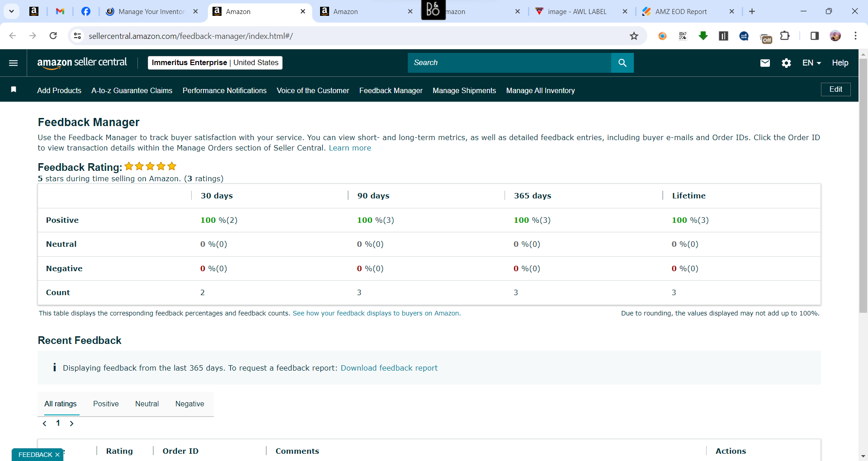Close the Manage Your Inventory tab
This screenshot has height=461, width=868.
pyautogui.click(x=195, y=12)
